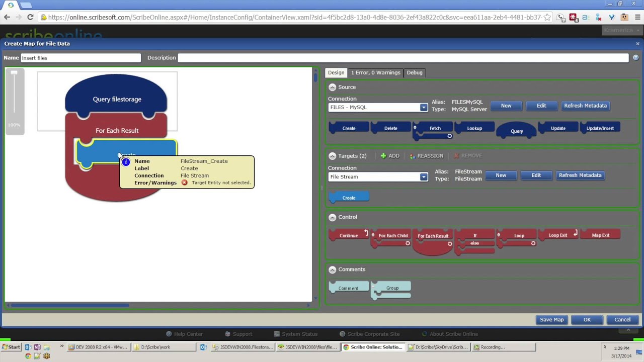Click the Save Map button
Screen dimensions: 644x362
552,319
